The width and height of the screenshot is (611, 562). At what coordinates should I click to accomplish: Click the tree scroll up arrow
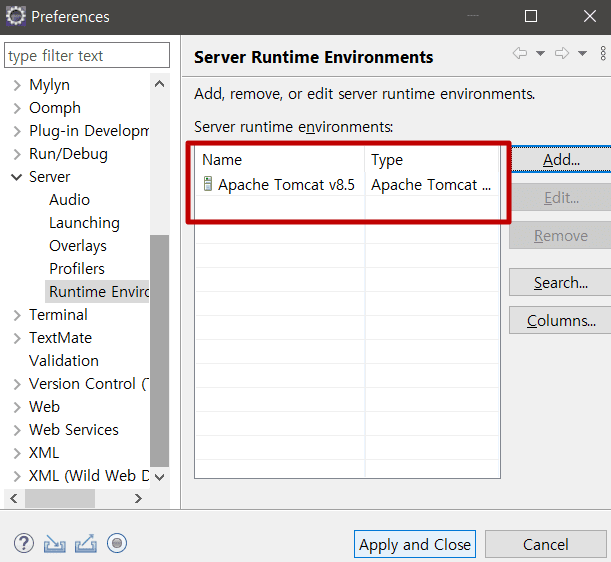coord(159,84)
